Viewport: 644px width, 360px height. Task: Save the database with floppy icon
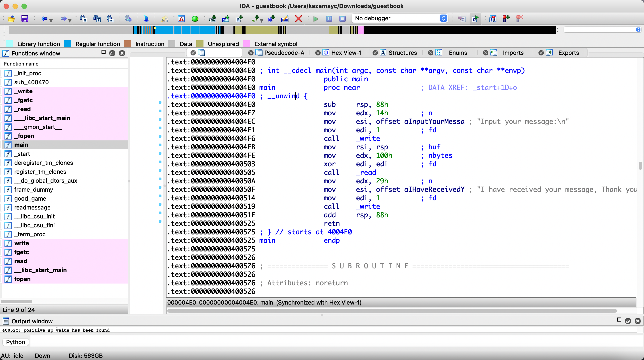[25, 19]
